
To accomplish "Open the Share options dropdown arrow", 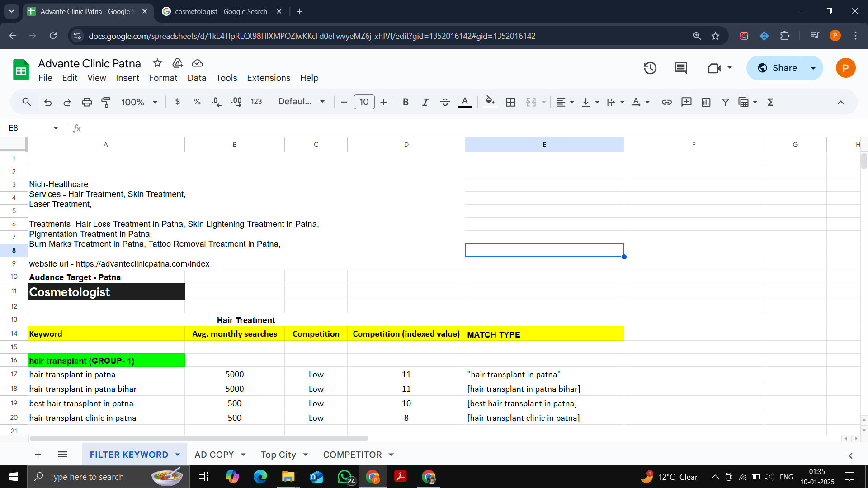I will [813, 68].
